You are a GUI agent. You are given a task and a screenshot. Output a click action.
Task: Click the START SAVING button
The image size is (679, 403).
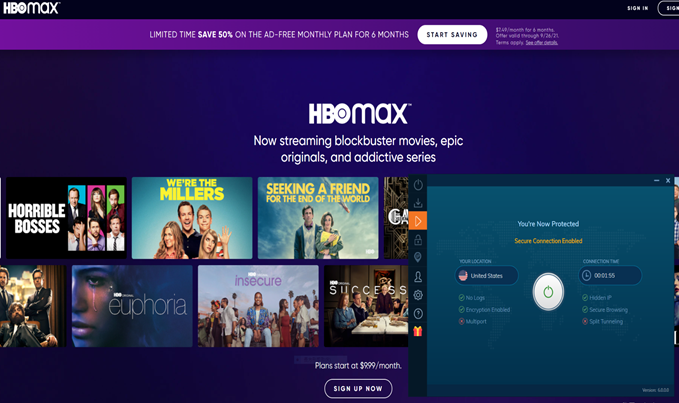click(452, 35)
